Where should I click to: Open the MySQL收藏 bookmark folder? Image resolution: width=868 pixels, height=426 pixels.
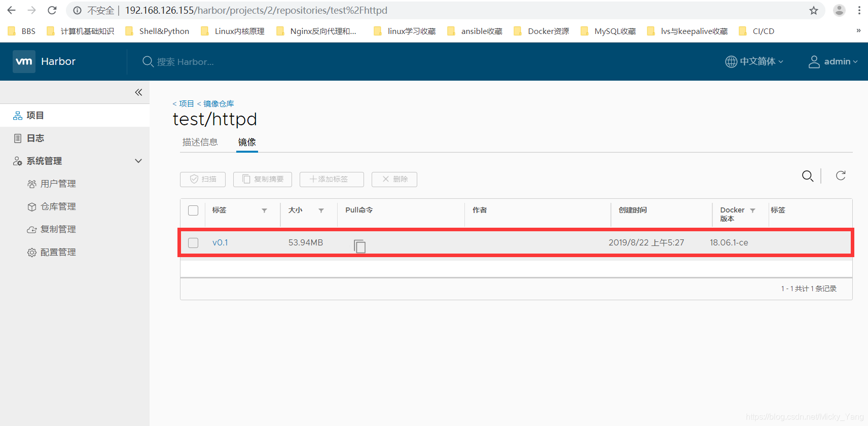(x=608, y=31)
